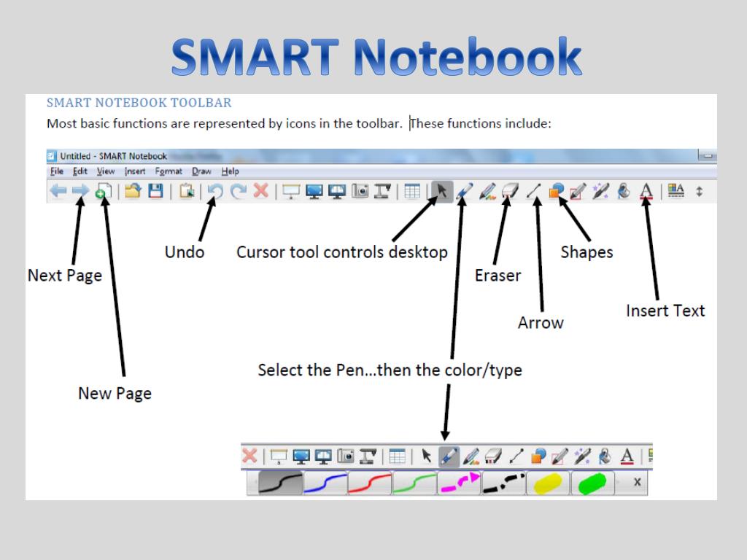747x560 pixels.
Task: Open the Help menu
Action: (230, 171)
